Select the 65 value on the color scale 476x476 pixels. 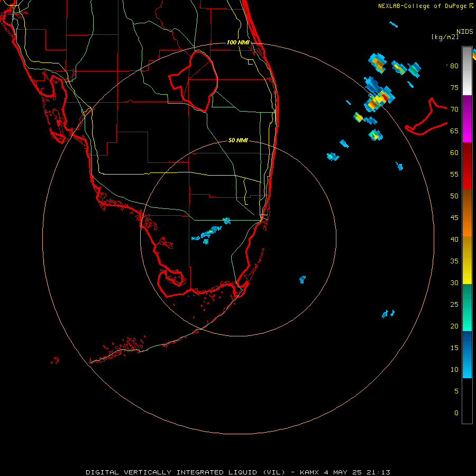tap(454, 131)
